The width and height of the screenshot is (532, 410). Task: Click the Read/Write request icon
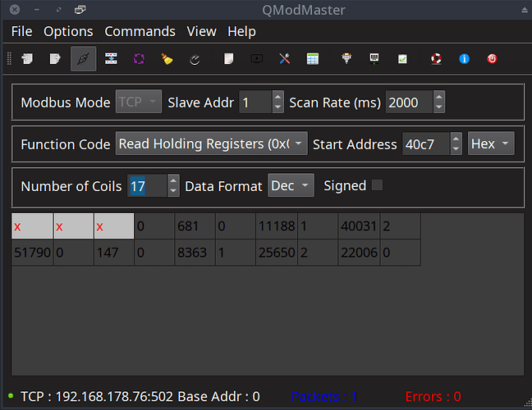111,59
